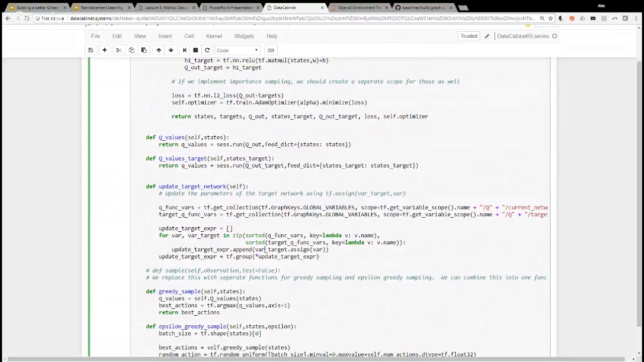The image size is (644, 362).
Task: Click on 'def Q_values(self,states):' line
Action: [x=188, y=137]
